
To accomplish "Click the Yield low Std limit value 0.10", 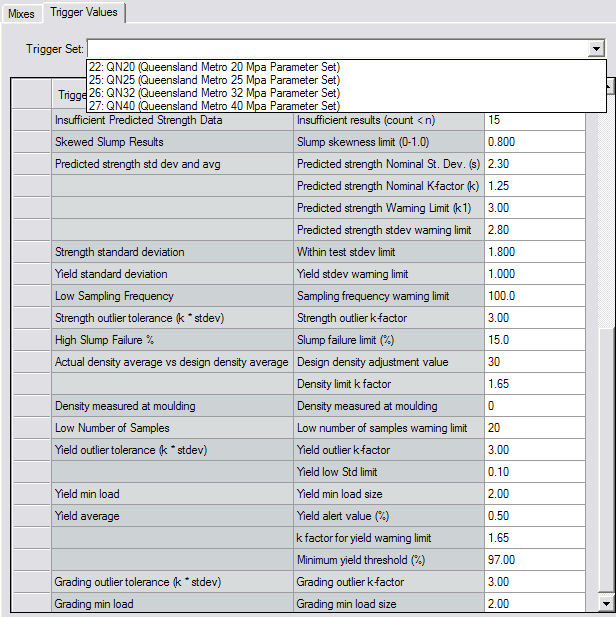I will 533,472.
